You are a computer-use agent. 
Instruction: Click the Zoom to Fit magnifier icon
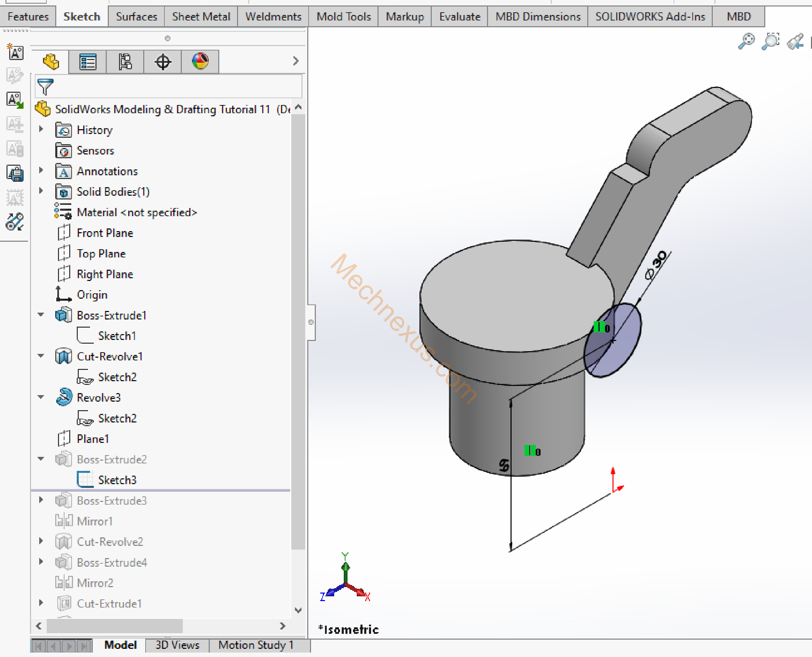(x=746, y=41)
